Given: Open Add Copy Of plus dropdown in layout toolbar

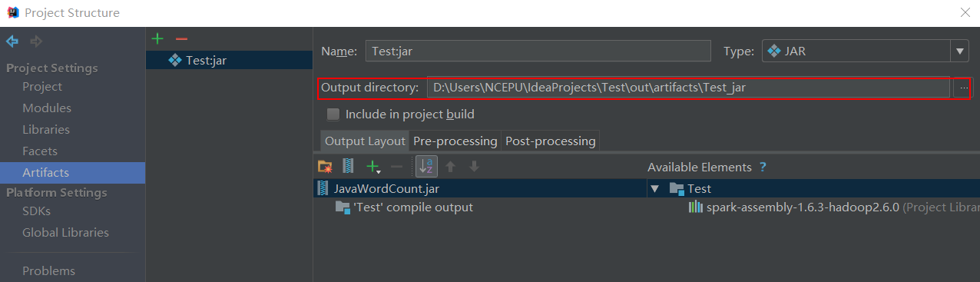Looking at the screenshot, I should [374, 166].
